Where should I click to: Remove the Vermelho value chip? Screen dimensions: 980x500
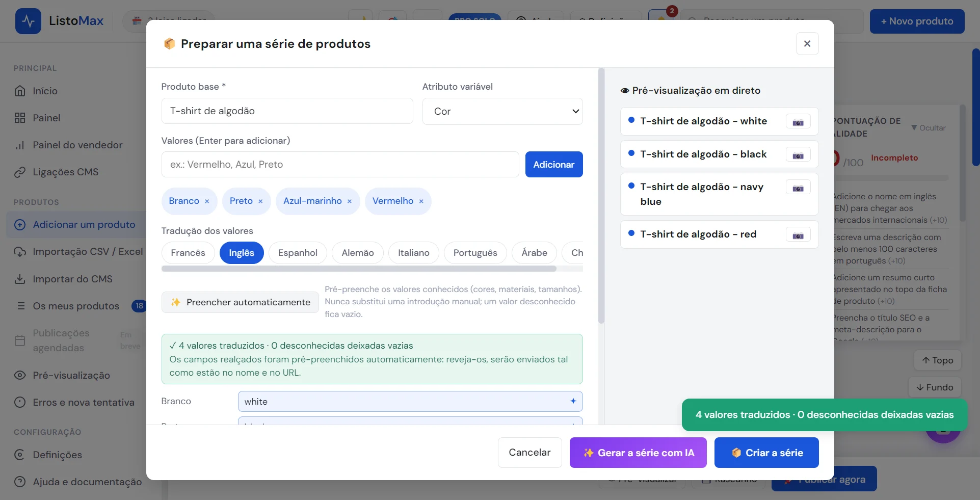coord(421,201)
